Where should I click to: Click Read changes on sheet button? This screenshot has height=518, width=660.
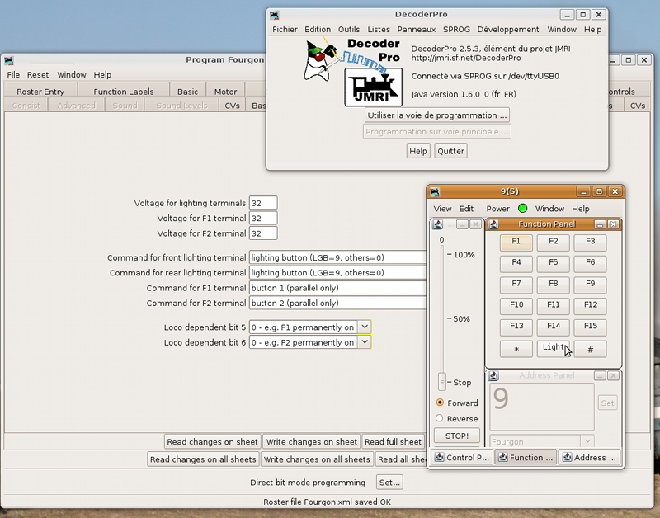212,442
